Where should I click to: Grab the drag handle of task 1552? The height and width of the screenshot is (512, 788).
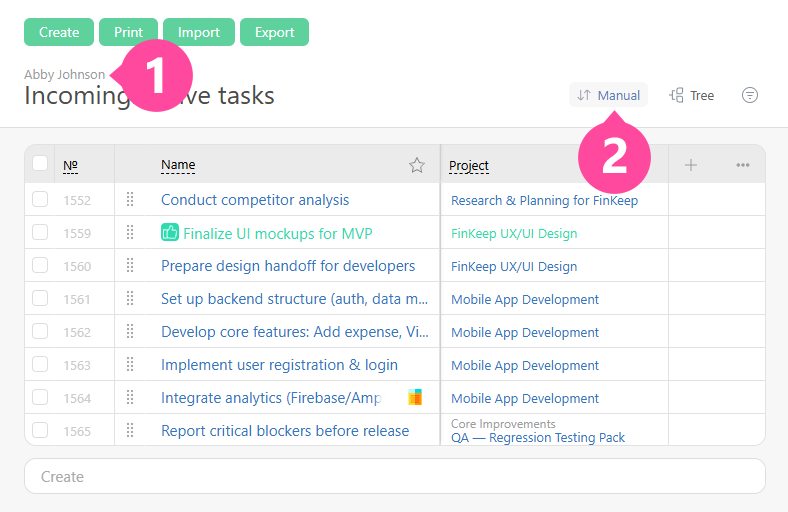point(130,200)
